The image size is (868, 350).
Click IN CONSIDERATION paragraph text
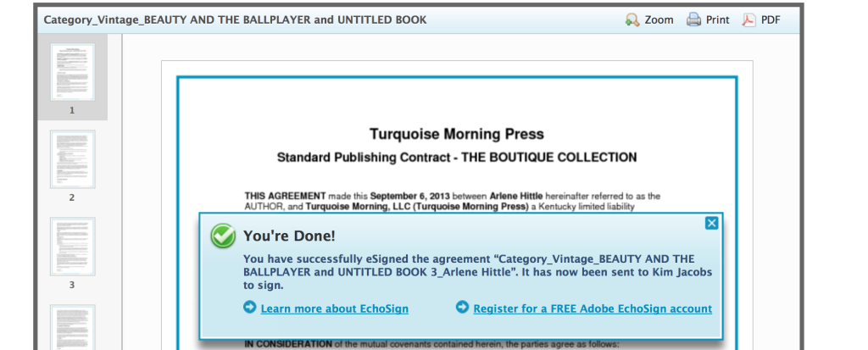pos(431,344)
